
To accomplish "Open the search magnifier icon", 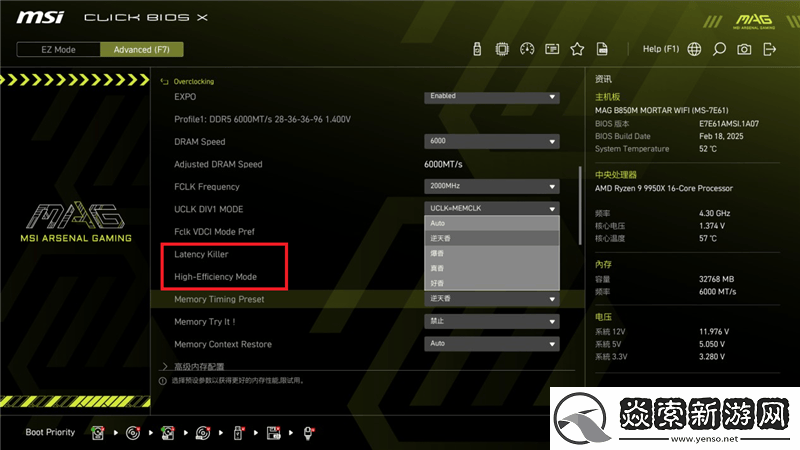I will coord(719,49).
